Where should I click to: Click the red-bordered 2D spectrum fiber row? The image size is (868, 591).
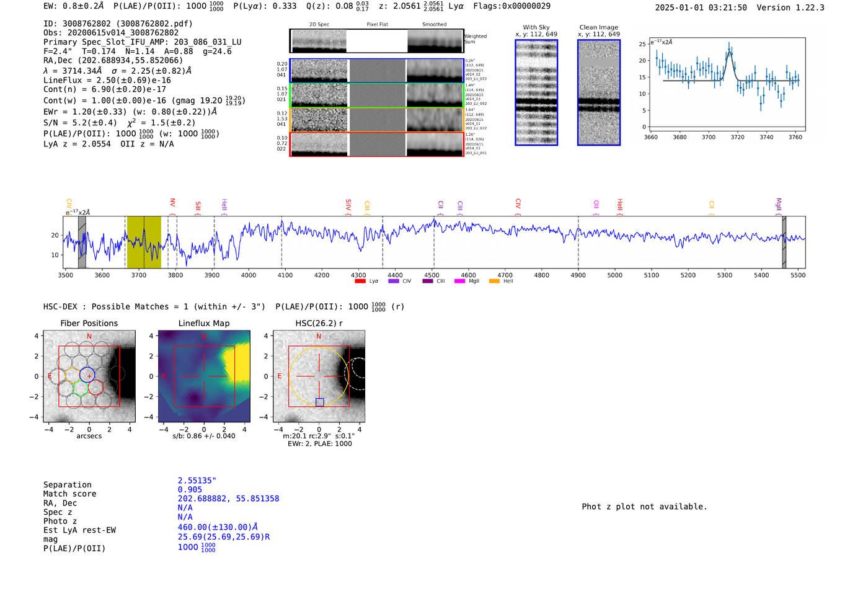[x=377, y=144]
